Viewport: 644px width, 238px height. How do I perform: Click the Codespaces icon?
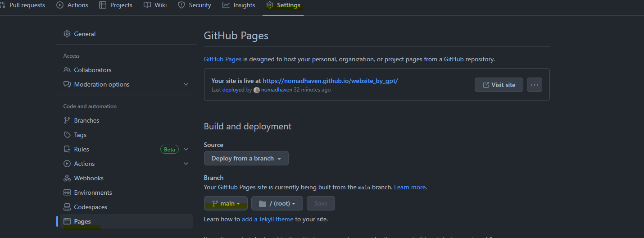coord(67,207)
